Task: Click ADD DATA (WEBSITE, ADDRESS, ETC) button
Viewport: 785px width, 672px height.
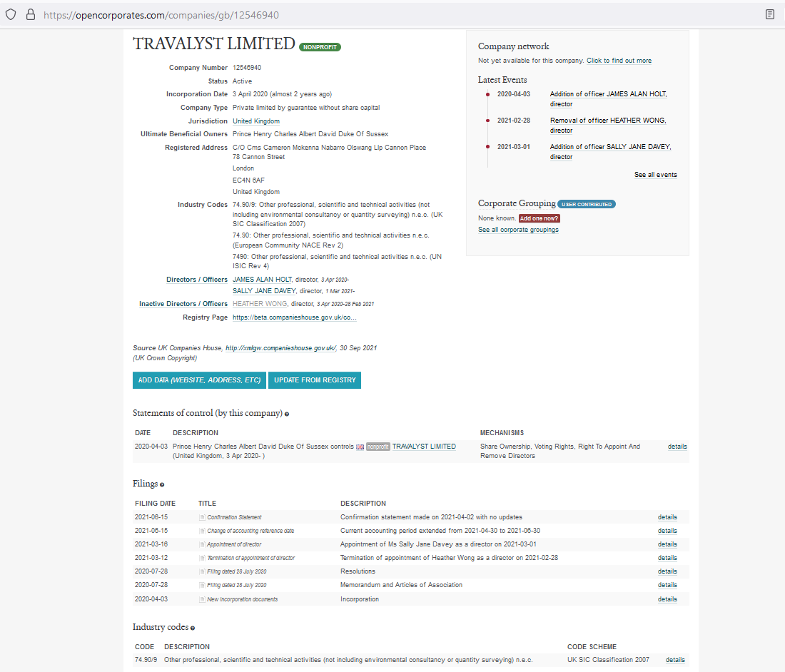Action: tap(199, 380)
